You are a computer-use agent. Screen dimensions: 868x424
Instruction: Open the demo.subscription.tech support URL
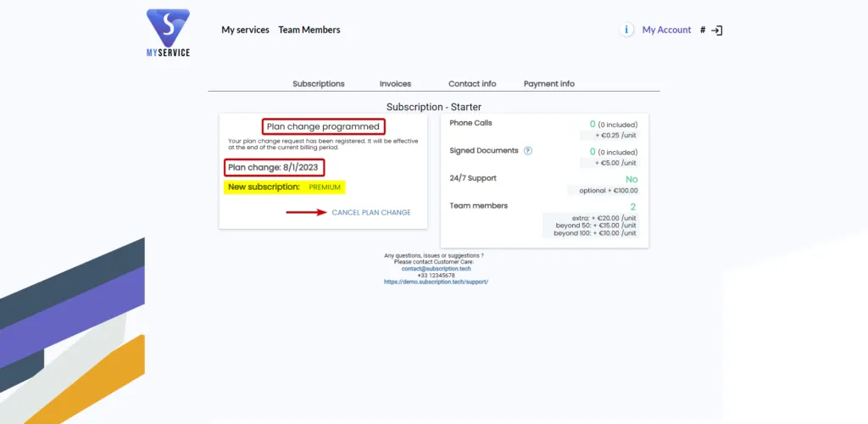click(x=437, y=282)
